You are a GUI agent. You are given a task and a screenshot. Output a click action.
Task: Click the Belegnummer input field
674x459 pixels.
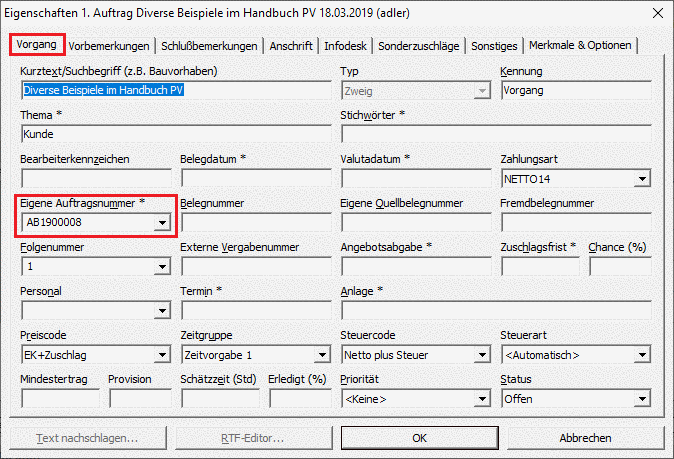coord(256,223)
